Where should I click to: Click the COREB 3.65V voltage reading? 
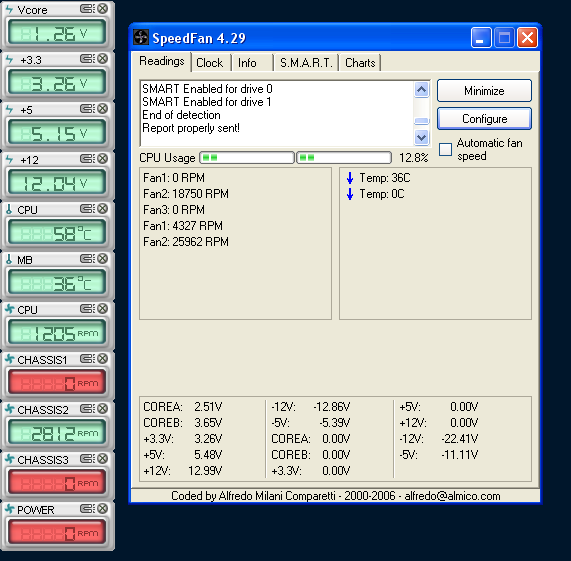pos(182,423)
